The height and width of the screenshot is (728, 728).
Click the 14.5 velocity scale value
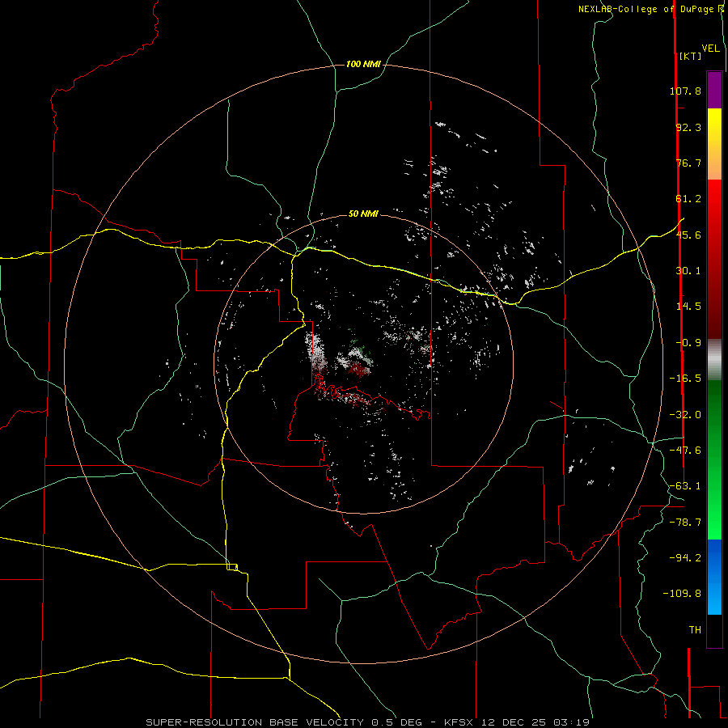(x=688, y=307)
